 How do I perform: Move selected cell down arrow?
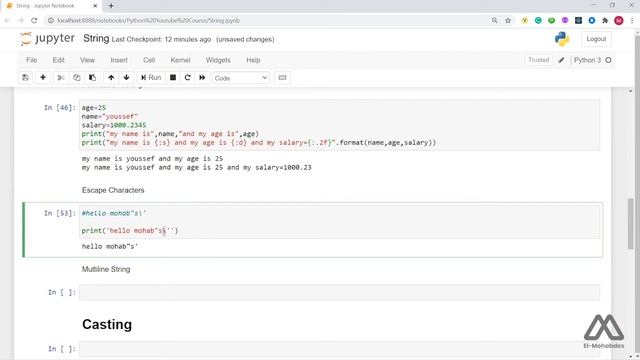coord(127,78)
